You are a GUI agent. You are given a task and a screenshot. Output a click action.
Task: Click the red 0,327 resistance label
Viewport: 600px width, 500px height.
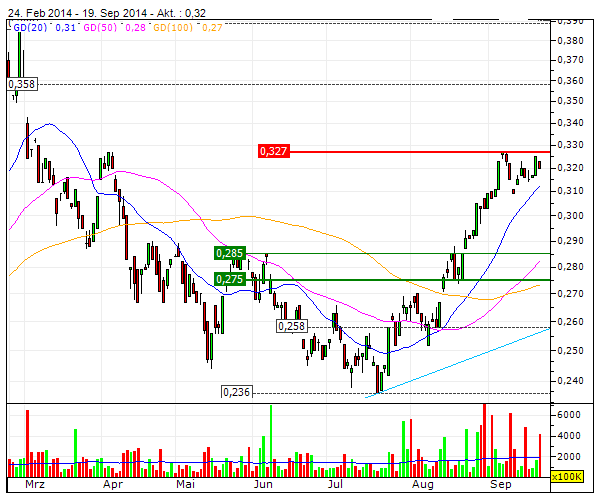click(x=274, y=151)
